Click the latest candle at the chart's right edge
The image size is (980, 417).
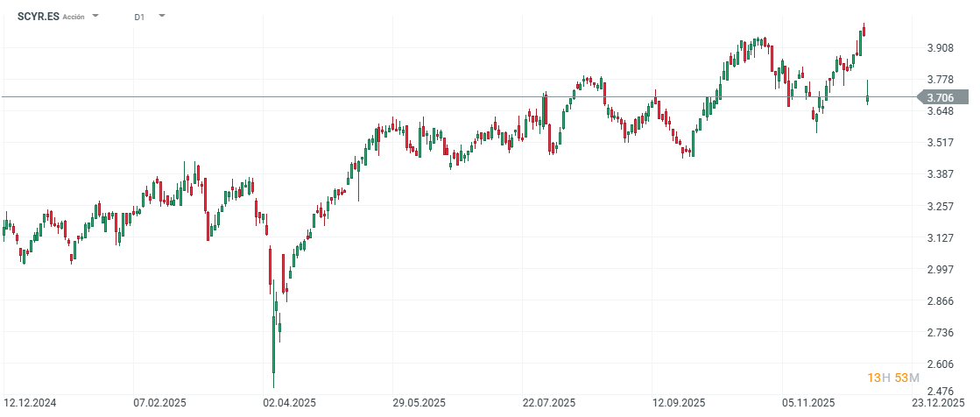tap(867, 98)
